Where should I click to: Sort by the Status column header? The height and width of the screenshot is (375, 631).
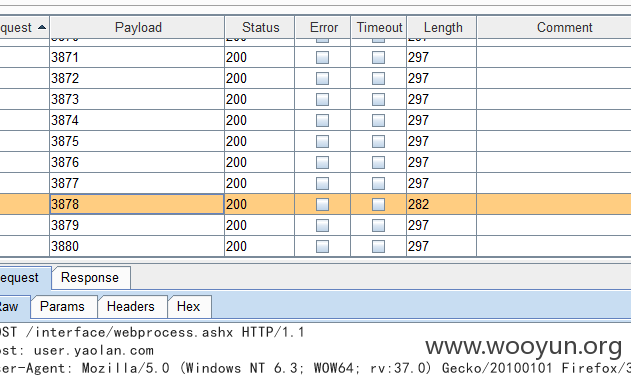click(260, 27)
